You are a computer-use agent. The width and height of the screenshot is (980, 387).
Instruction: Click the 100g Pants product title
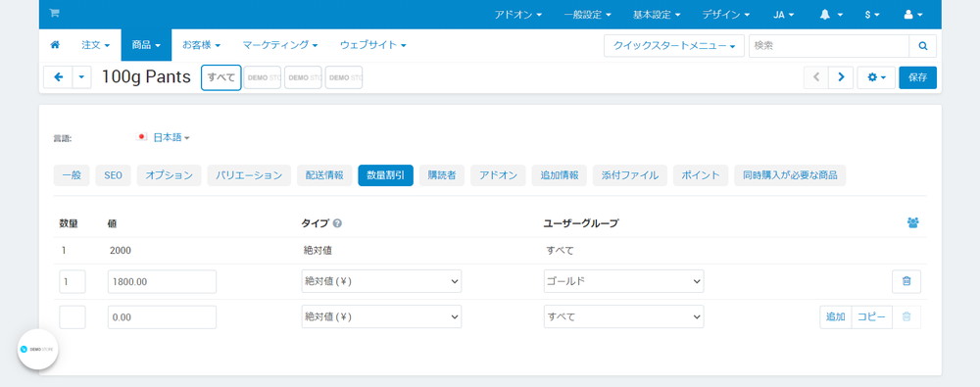[x=146, y=77]
